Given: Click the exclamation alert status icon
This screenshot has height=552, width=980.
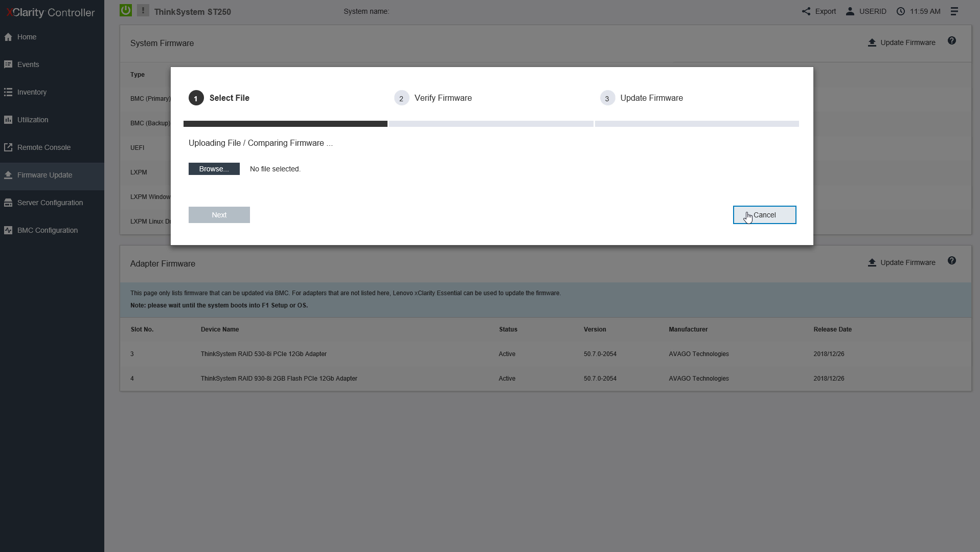Looking at the screenshot, I should (x=143, y=10).
